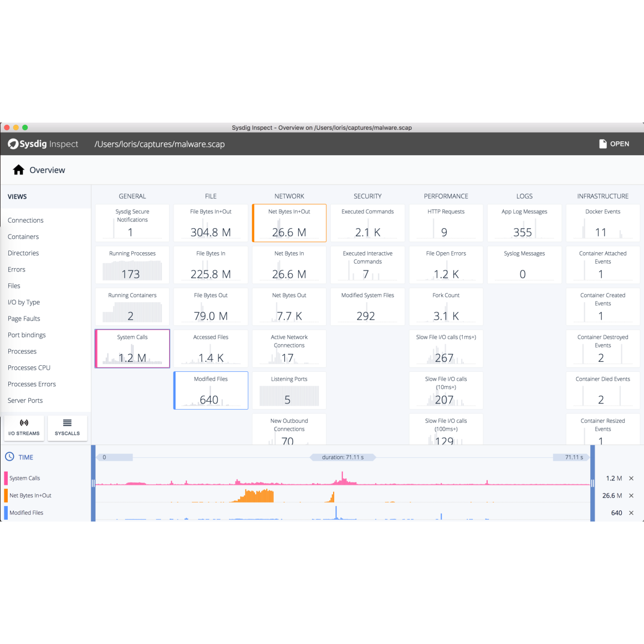Click the right timeline range handle

tap(592, 483)
